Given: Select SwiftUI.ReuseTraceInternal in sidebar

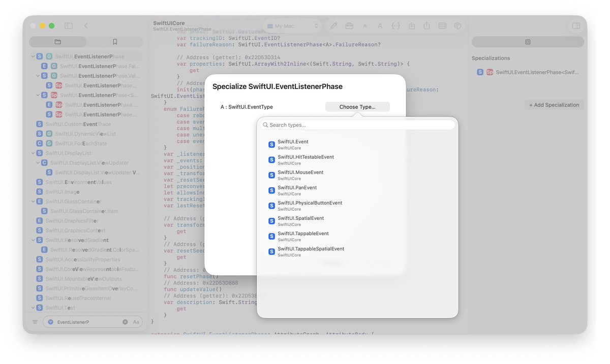Looking at the screenshot, I should (x=86, y=297).
